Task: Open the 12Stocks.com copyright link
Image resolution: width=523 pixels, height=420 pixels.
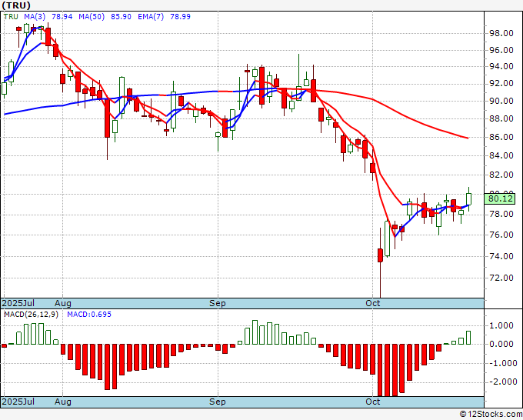Action: (491, 414)
